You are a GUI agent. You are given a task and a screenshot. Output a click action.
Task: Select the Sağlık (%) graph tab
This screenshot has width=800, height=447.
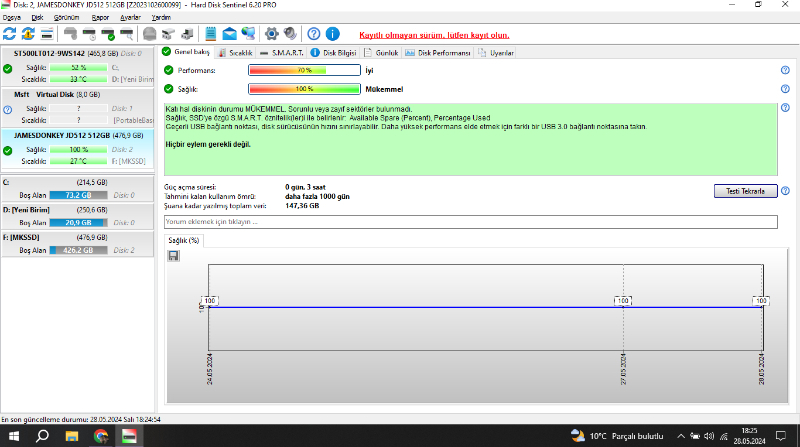[x=184, y=240]
